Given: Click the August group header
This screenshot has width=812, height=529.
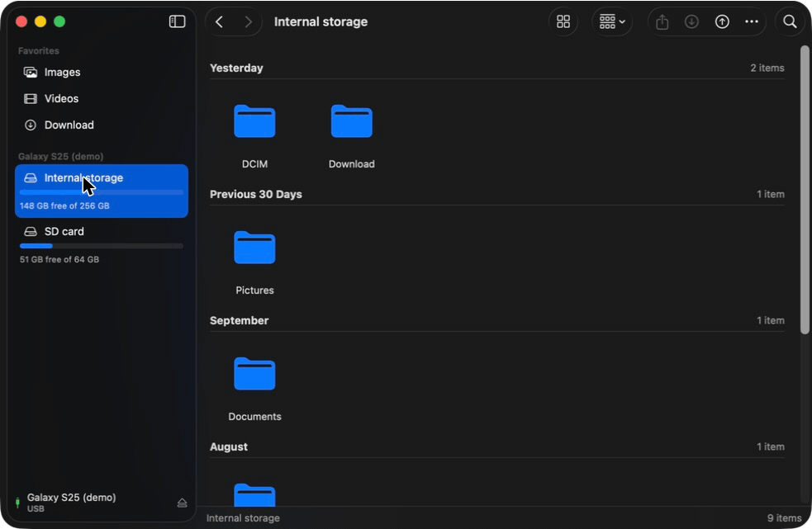Looking at the screenshot, I should [228, 447].
